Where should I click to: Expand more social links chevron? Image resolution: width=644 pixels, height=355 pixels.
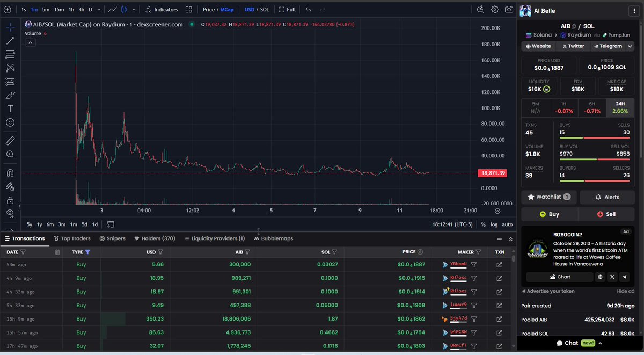(630, 46)
